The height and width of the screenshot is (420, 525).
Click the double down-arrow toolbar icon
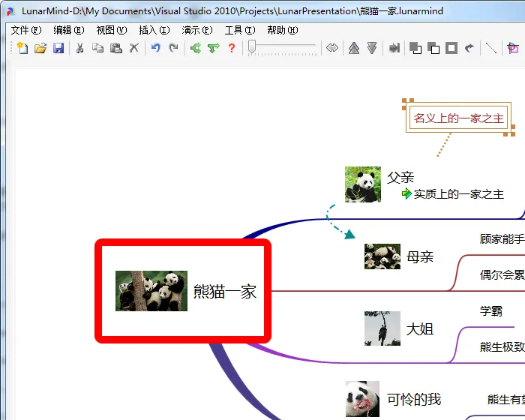(x=372, y=48)
